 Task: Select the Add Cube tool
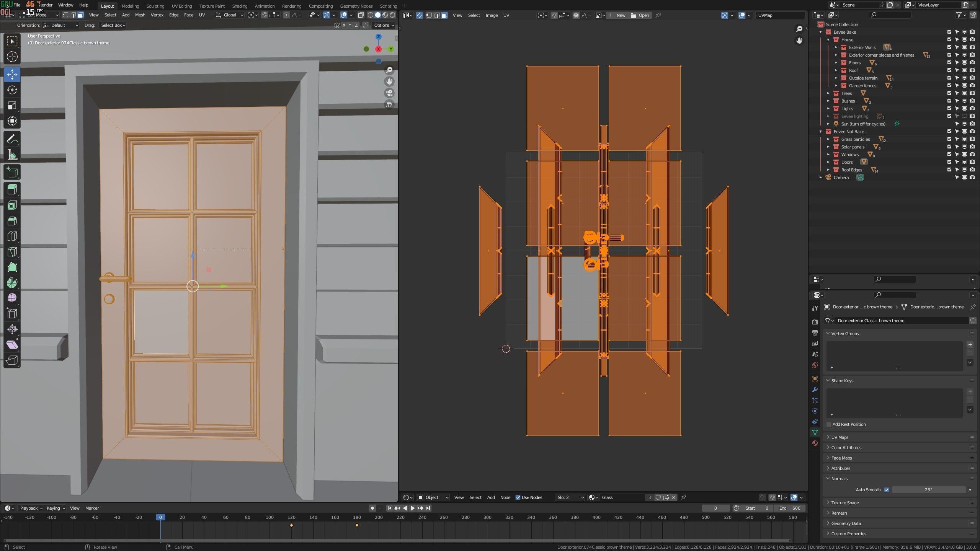[12, 172]
